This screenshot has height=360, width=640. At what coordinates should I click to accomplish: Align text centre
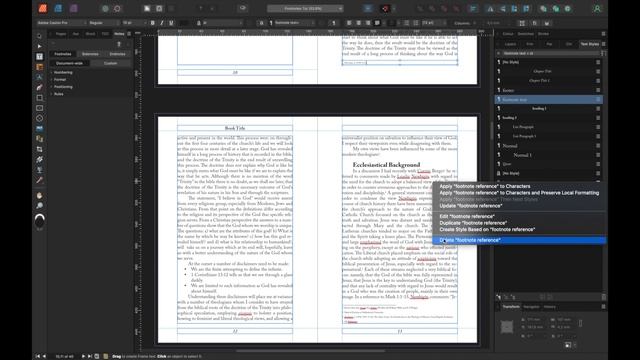[358, 23]
